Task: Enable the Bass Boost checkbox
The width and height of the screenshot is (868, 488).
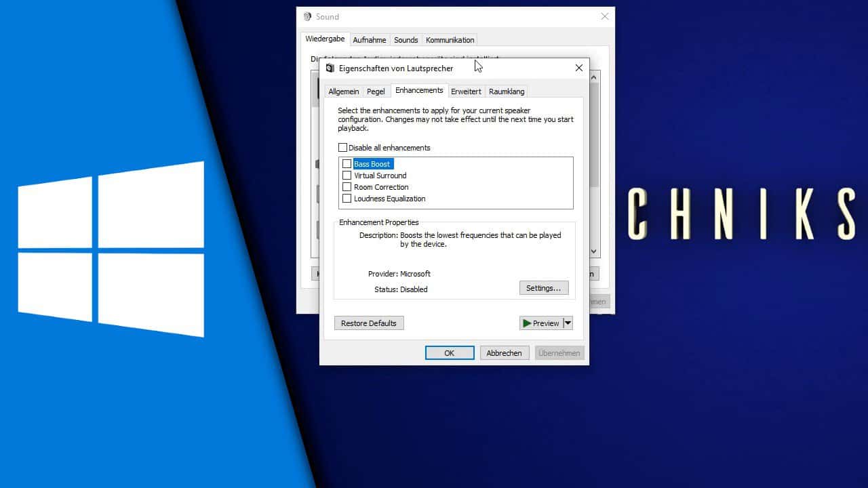Action: [x=347, y=164]
